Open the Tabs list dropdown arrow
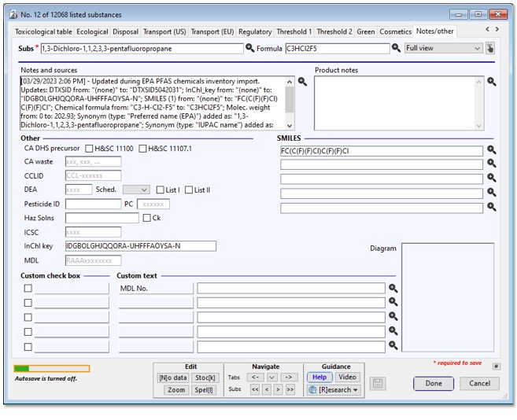The height and width of the screenshot is (420, 517). [x=272, y=378]
